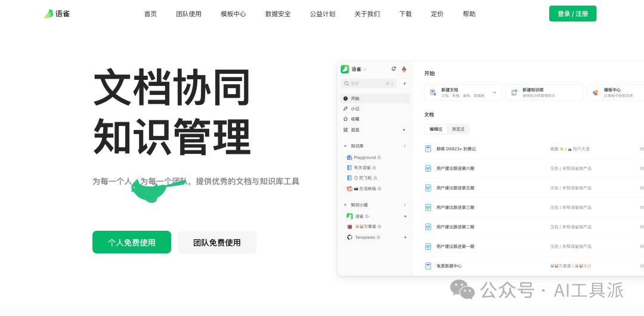Image resolution: width=644 pixels, height=316 pixels.
Task: Open the Templates GitHub-style group icon
Action: (x=349, y=237)
